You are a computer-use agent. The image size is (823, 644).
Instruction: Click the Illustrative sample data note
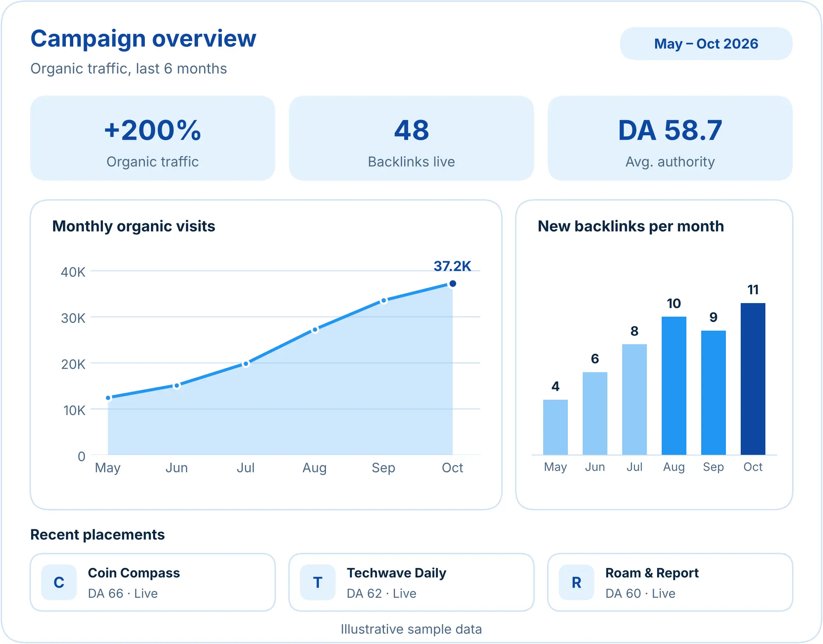tap(411, 629)
